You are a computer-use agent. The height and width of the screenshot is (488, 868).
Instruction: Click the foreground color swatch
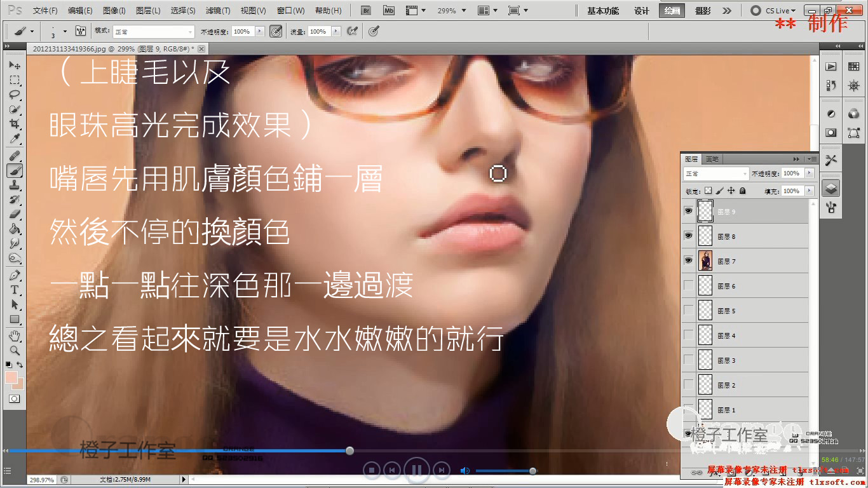(11, 377)
